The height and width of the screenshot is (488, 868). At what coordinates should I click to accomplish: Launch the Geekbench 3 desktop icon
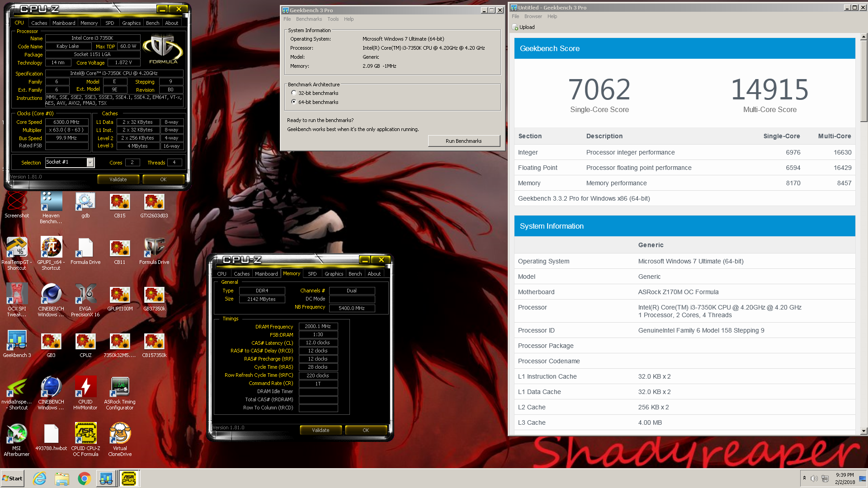coord(17,344)
